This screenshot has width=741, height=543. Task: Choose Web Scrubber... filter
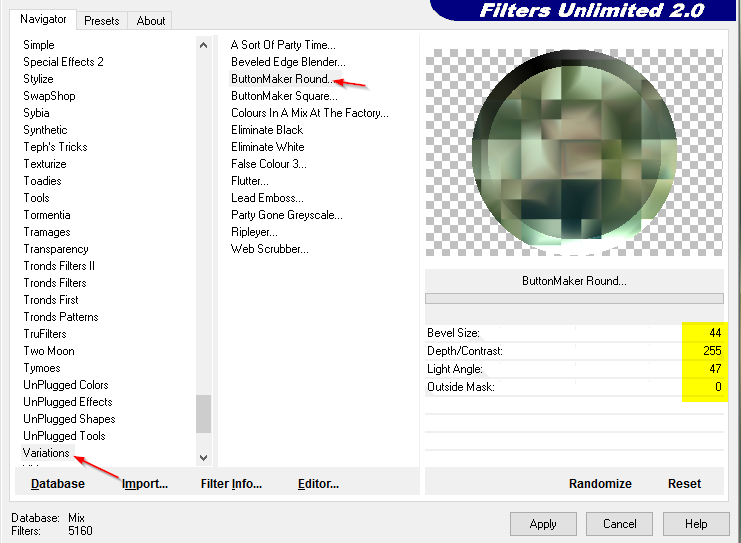[x=269, y=249]
